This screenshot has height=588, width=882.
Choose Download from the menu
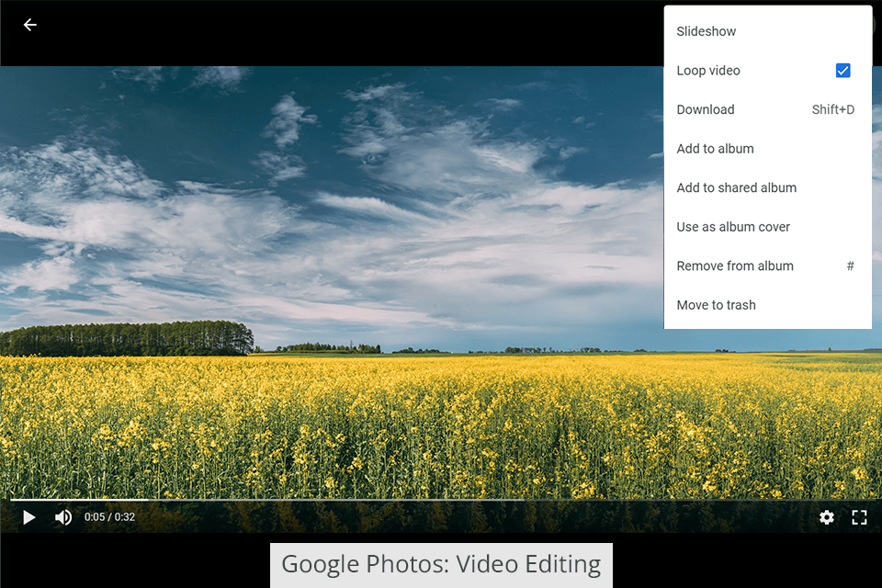tap(768, 109)
